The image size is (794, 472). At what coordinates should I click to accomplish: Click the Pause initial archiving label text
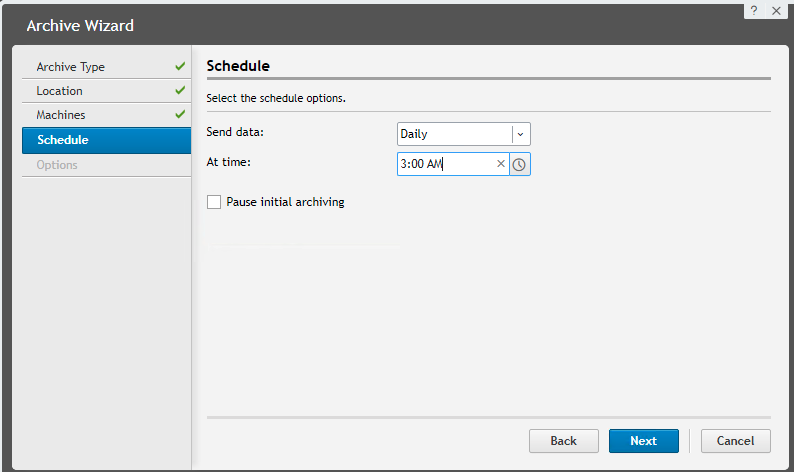click(285, 202)
